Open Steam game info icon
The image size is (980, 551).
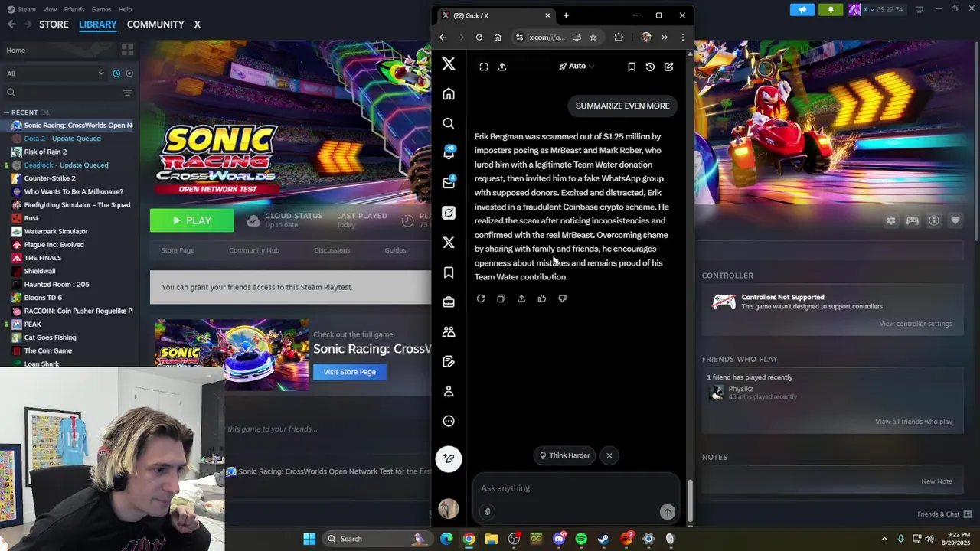coord(934,220)
